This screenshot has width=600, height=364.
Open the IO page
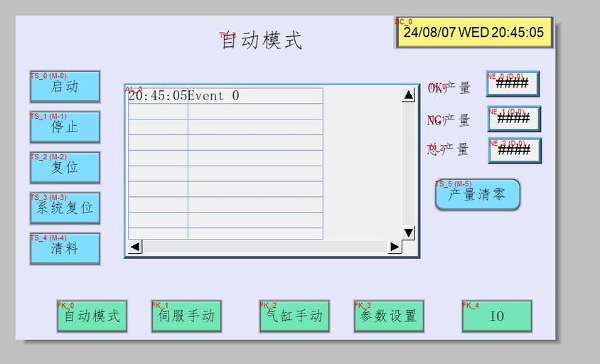point(497,316)
